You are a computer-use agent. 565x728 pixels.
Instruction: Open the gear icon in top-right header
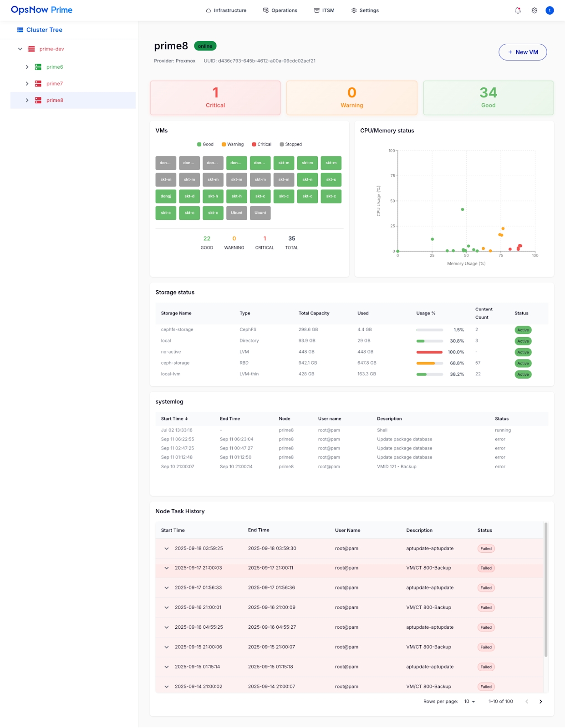(534, 10)
